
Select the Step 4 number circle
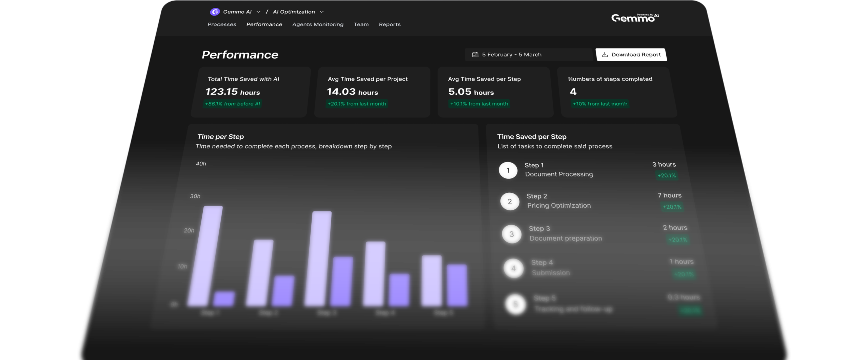(x=514, y=268)
